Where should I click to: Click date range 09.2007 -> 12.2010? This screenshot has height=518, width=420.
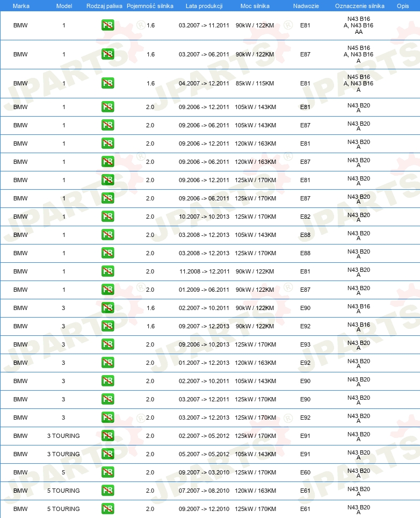[204, 509]
